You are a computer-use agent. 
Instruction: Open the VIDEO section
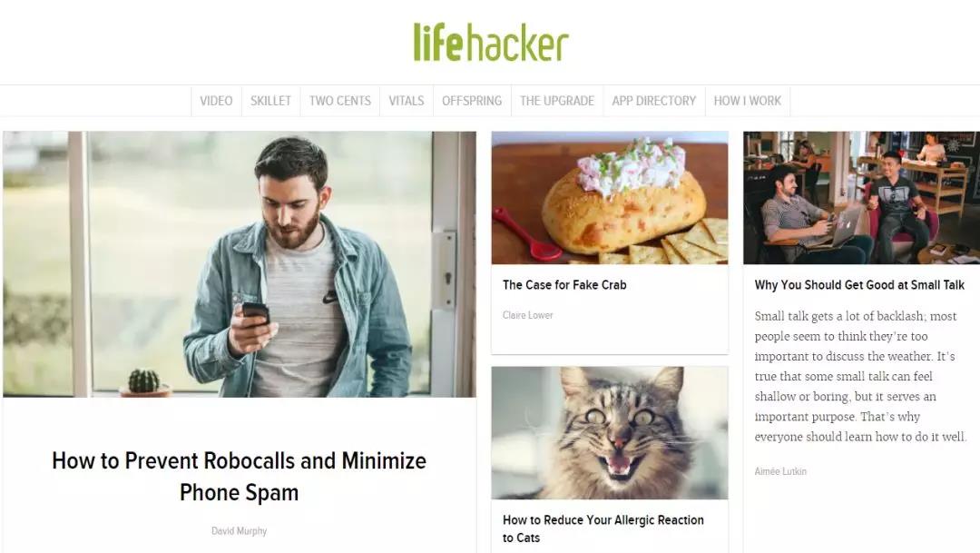216,101
